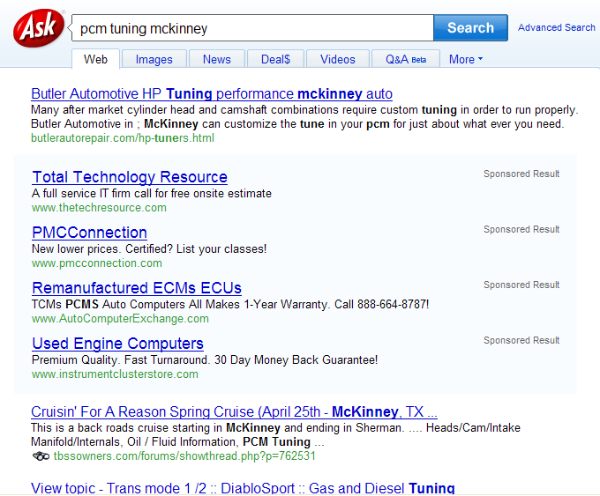This screenshot has width=600, height=496.
Task: Visit the Used Engine Computers ad
Action: [x=118, y=344]
